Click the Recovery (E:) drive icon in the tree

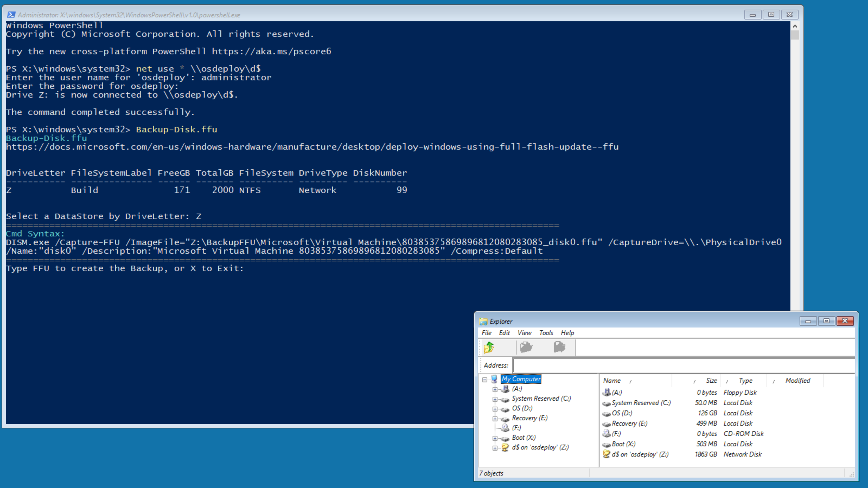pos(505,419)
